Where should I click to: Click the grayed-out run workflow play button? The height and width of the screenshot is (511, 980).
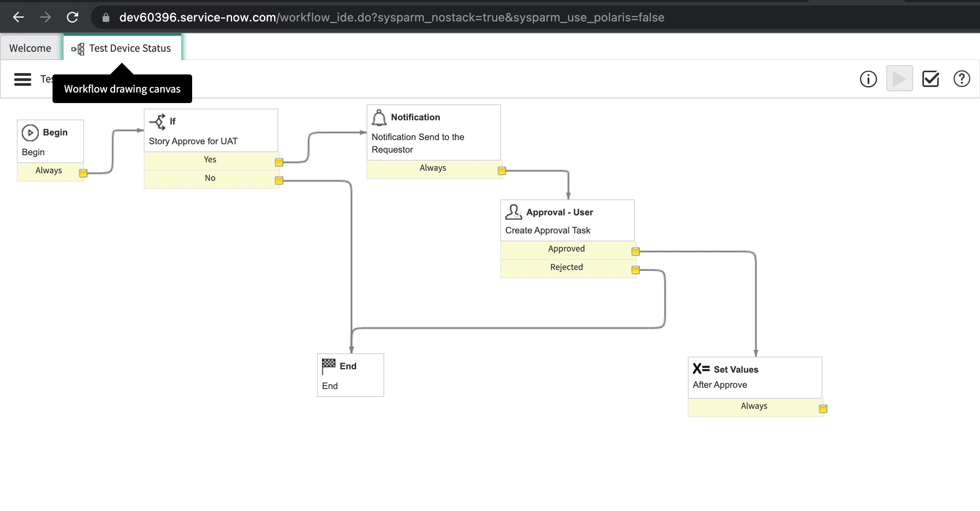pyautogui.click(x=899, y=79)
